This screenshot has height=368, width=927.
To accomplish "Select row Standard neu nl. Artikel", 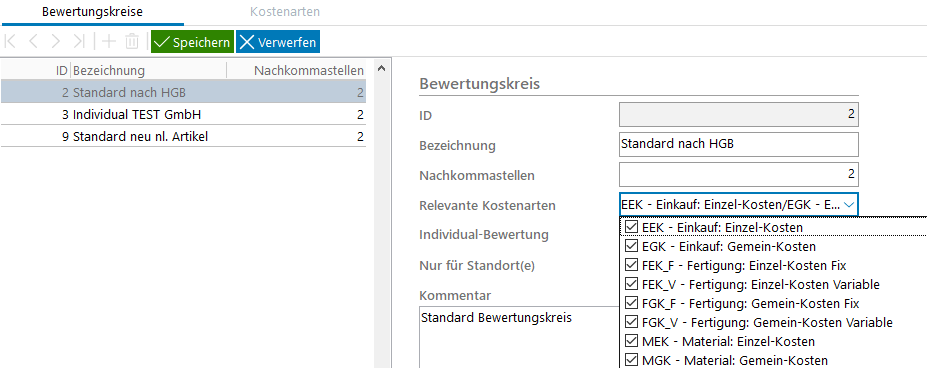I will (183, 137).
